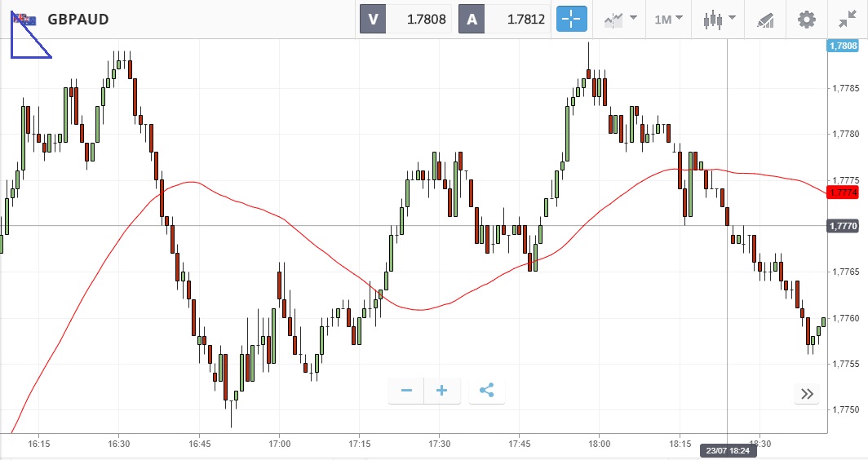
Task: Open the candlestick chart type dropdown
Action: pyautogui.click(x=719, y=19)
